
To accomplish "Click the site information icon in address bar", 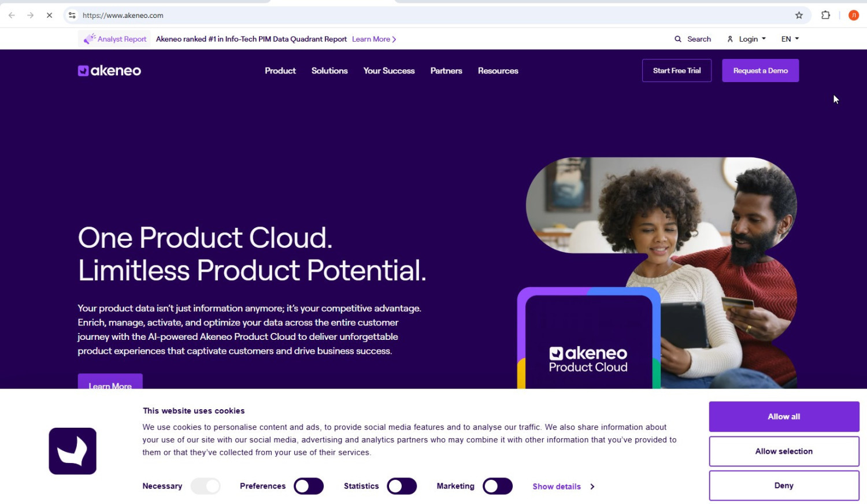I will pyautogui.click(x=72, y=16).
